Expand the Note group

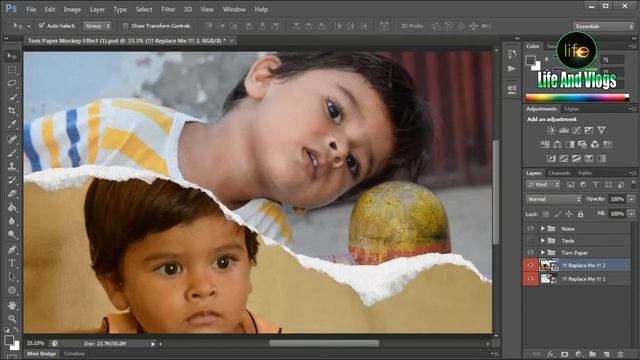pos(542,229)
